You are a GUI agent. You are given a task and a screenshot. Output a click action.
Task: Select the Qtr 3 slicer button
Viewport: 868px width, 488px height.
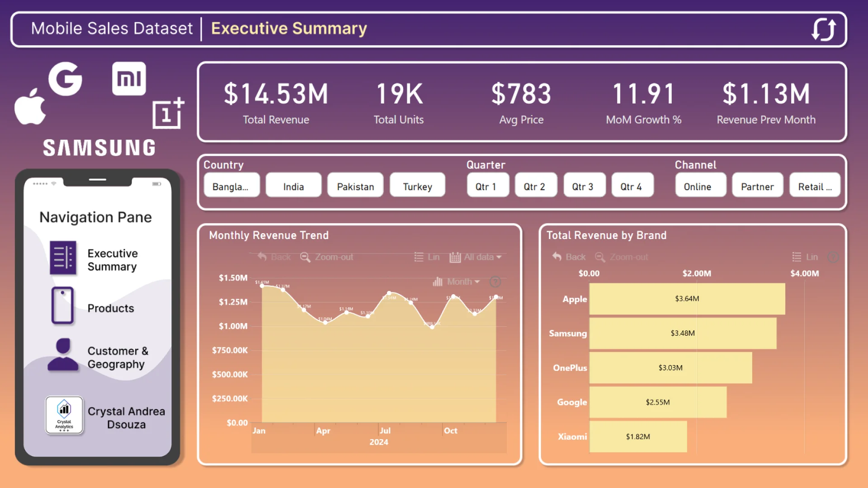coord(585,185)
